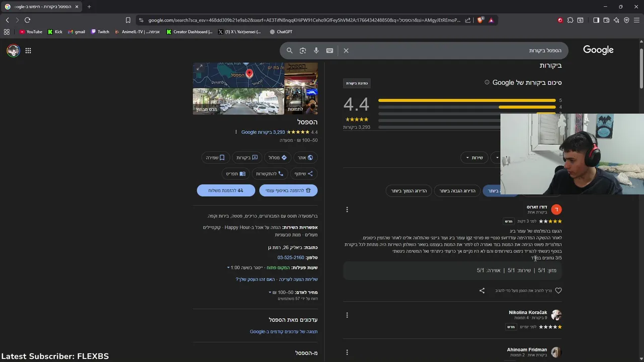Open Twitch bookmark
Image resolution: width=644 pixels, height=362 pixels.
(x=100, y=32)
